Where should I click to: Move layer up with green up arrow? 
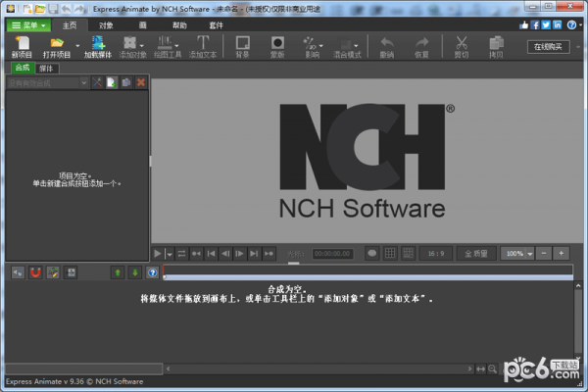tap(118, 272)
